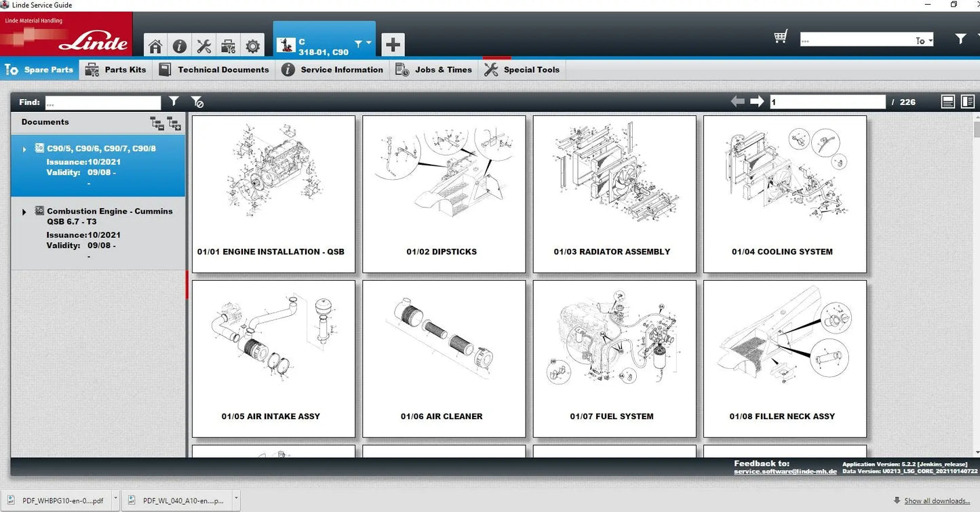Expand the C90/5, C90/6, C90/7 document entry
980x512 pixels.
tap(24, 149)
